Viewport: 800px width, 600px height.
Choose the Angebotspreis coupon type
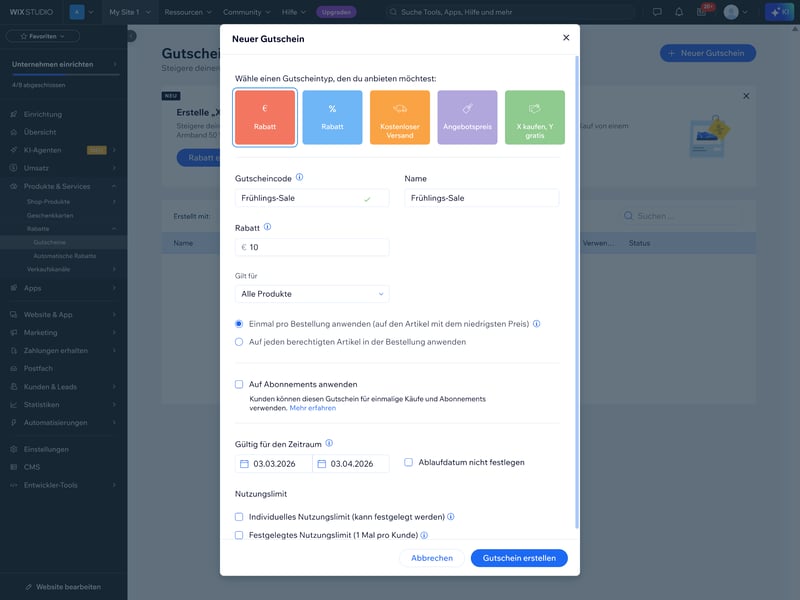coord(467,117)
